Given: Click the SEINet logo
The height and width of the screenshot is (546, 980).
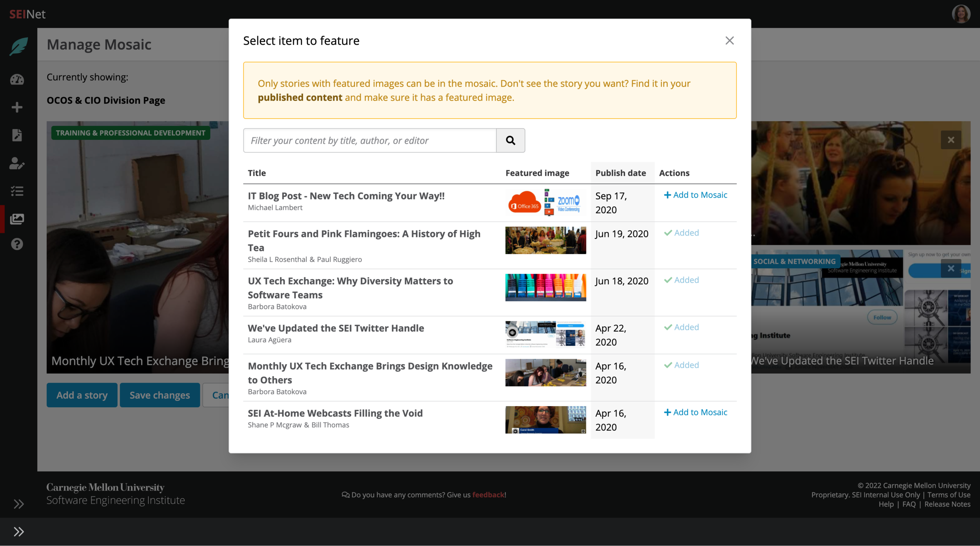Looking at the screenshot, I should tap(27, 14).
